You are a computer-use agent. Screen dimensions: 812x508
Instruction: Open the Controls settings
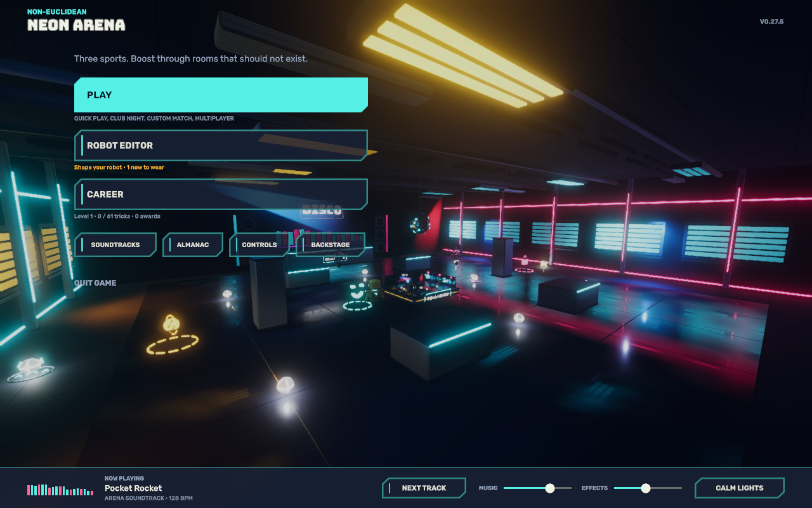click(x=259, y=244)
